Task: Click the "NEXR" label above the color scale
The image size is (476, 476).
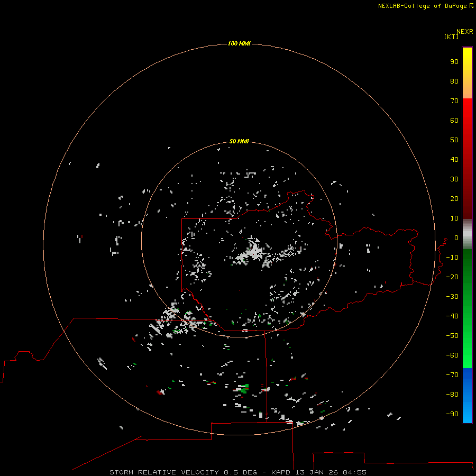Action: [x=465, y=32]
